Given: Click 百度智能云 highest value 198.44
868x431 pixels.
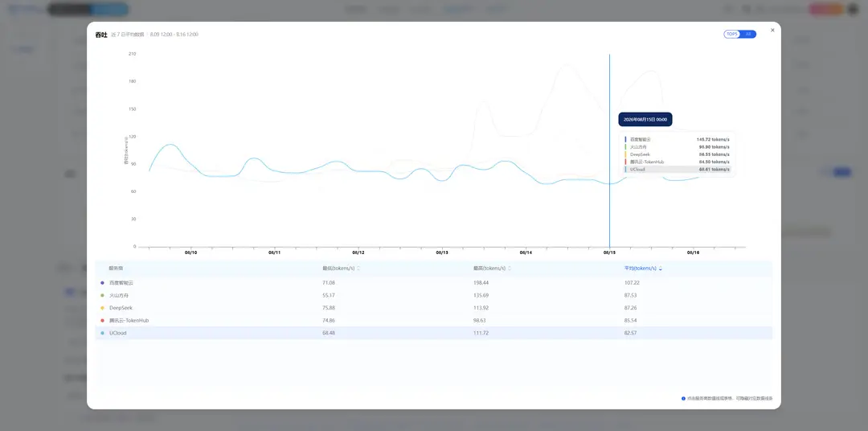Looking at the screenshot, I should 481,282.
